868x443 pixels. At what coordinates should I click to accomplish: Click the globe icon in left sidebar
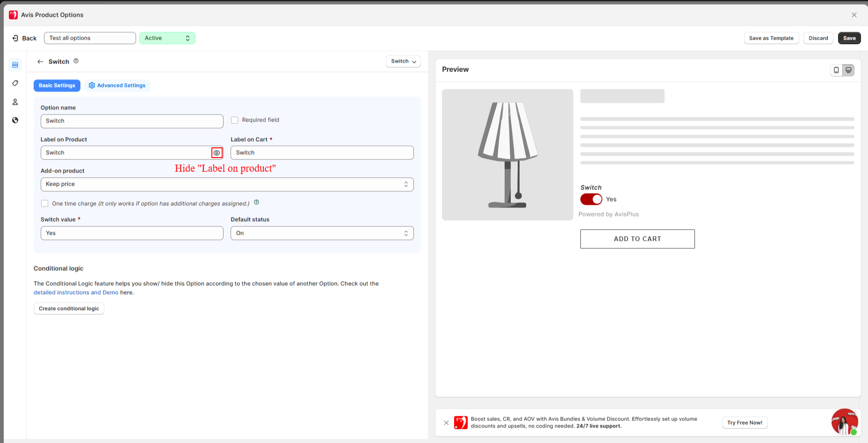tap(15, 120)
